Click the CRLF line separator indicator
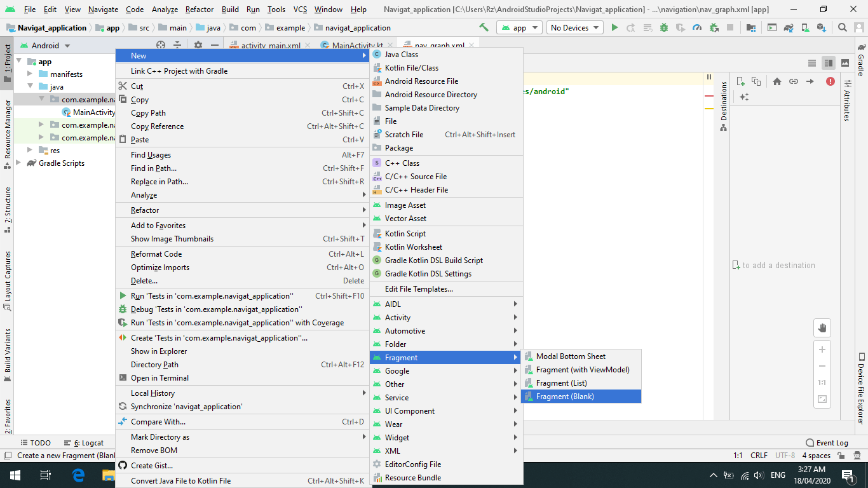 759,455
